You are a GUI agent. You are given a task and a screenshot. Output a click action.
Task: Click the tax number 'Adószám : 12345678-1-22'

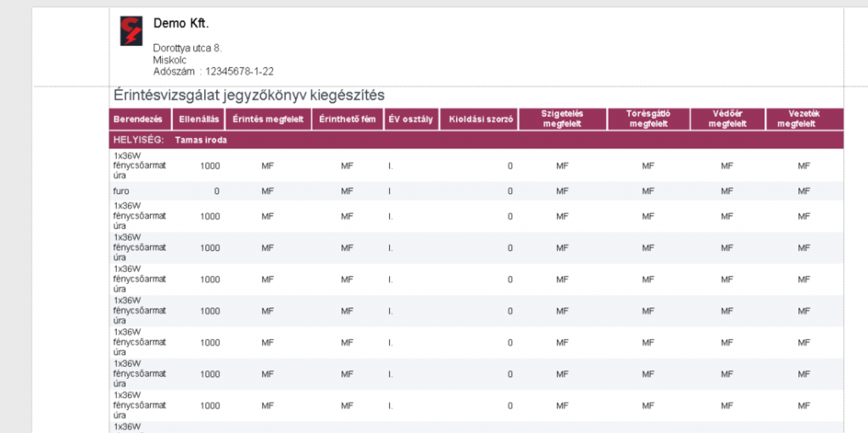213,71
